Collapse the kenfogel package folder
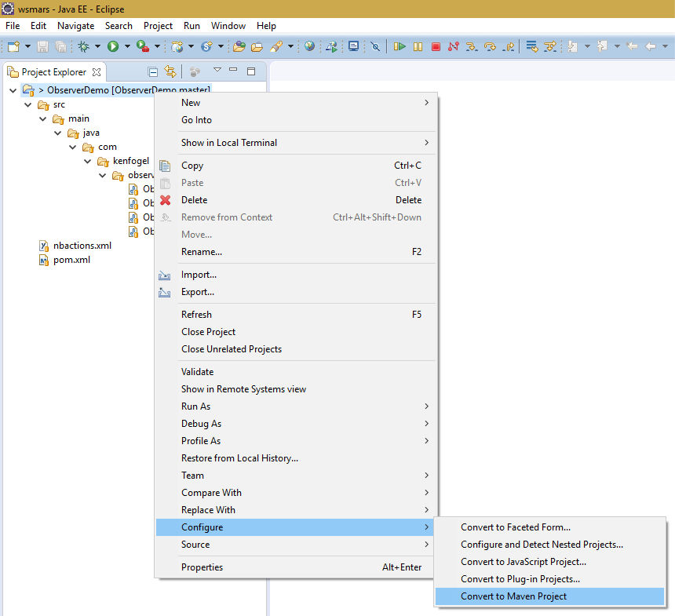Screen dimensions: 675x616 click(x=88, y=162)
